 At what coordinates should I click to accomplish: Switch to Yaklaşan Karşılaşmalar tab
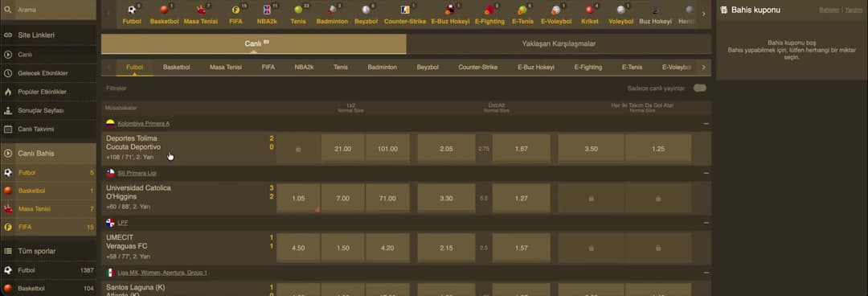click(559, 43)
